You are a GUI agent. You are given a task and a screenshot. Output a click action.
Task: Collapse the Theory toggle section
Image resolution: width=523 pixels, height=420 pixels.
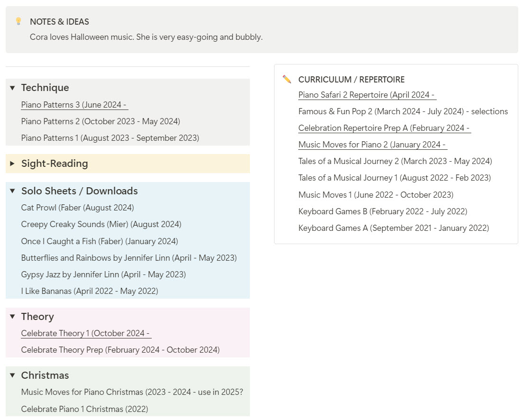coord(12,317)
